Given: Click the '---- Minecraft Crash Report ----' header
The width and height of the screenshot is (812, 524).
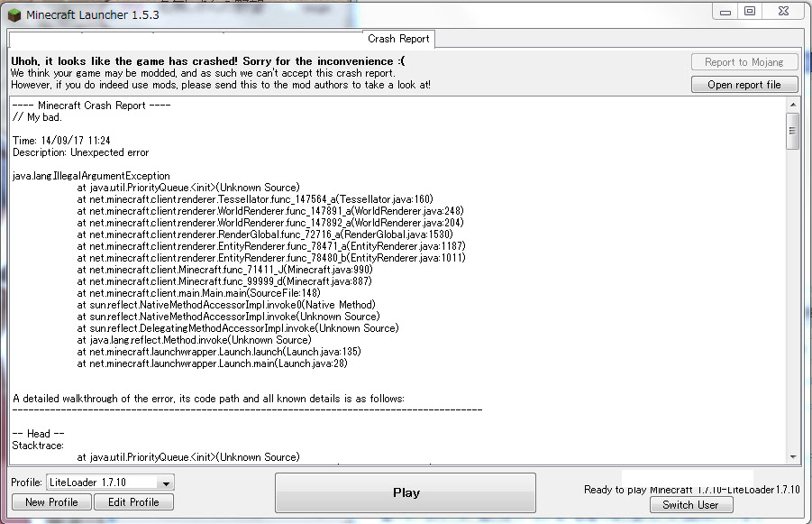Looking at the screenshot, I should [91, 106].
